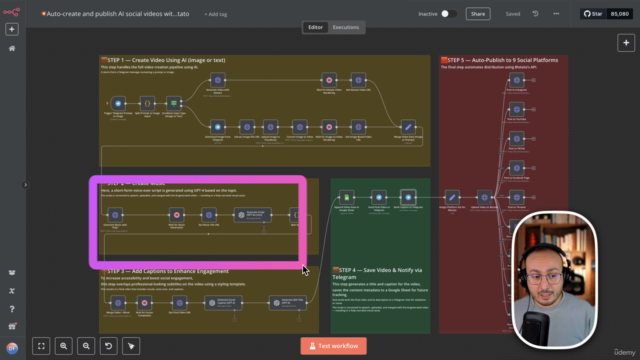Viewport: 640px width, 360px height.
Task: Select the Extract Image File URL node
Action: point(247,127)
